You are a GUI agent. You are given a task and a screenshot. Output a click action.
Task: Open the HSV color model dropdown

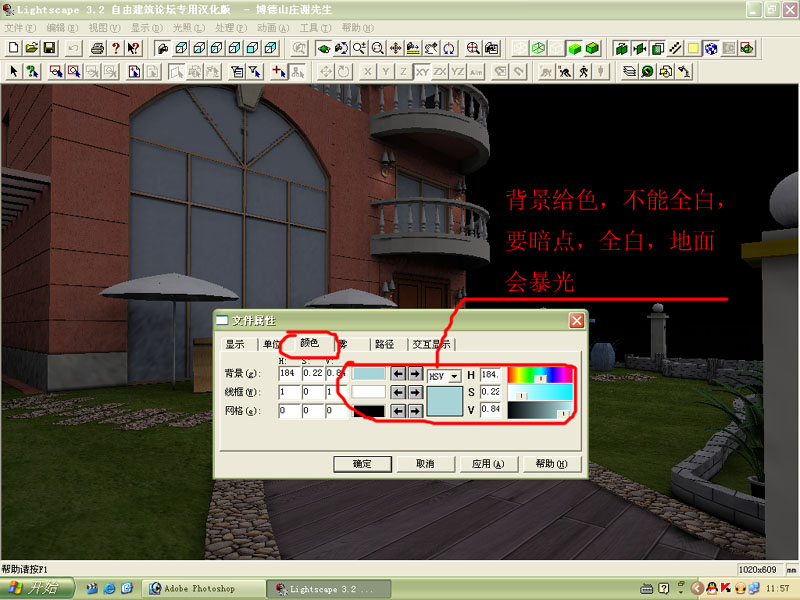pyautogui.click(x=454, y=377)
